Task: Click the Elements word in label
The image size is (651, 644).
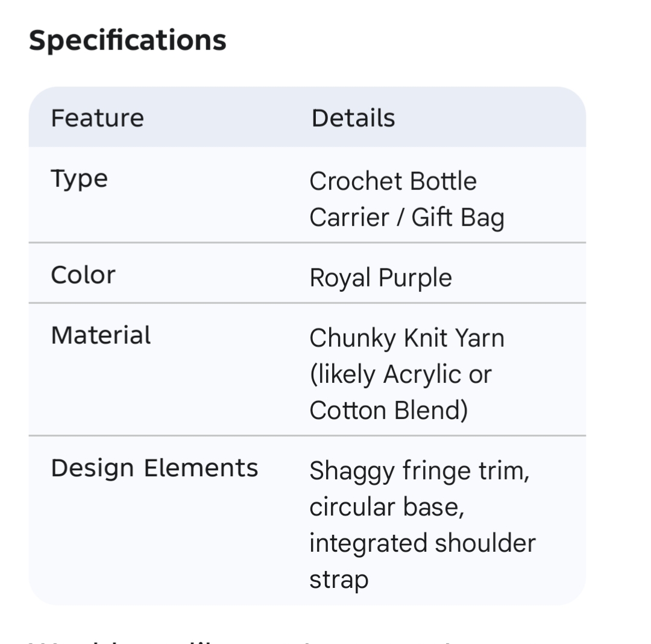Action: coord(201,468)
